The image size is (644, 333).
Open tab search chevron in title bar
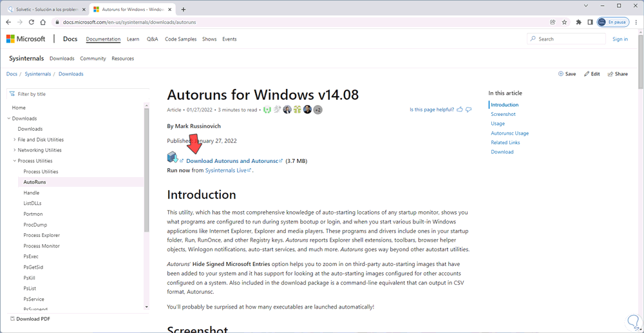587,6
